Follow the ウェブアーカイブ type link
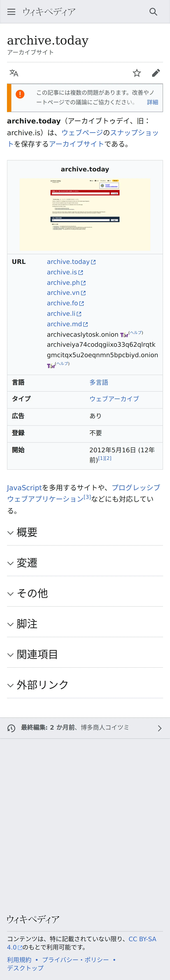Screen dimensions: 170x980 pos(114,399)
